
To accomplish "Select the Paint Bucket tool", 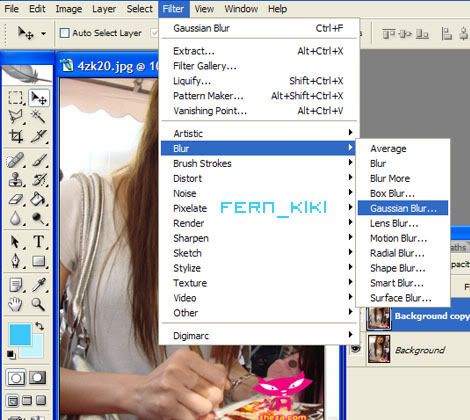I will (x=39, y=199).
